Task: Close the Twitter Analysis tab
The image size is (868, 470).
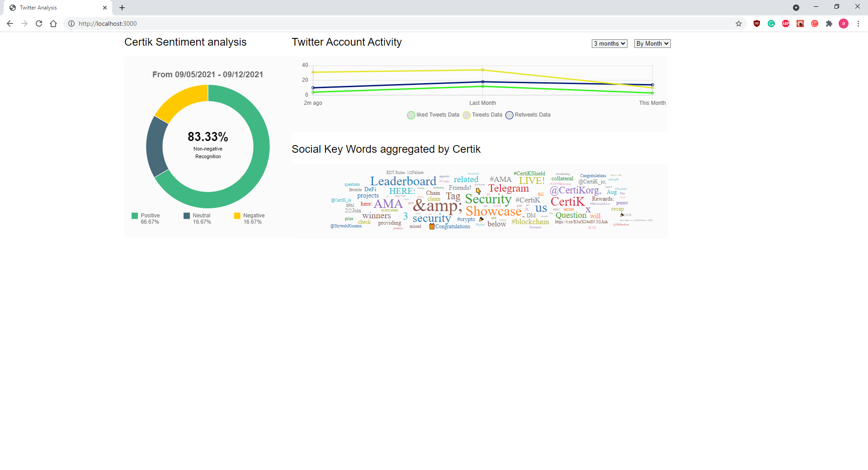Action: click(105, 8)
